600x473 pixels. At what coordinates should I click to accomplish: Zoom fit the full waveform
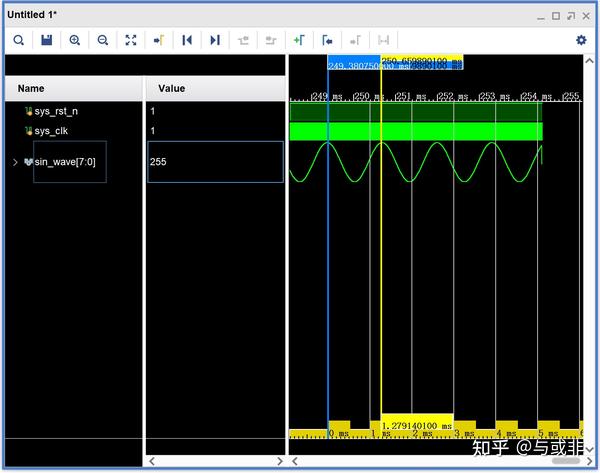[x=131, y=40]
